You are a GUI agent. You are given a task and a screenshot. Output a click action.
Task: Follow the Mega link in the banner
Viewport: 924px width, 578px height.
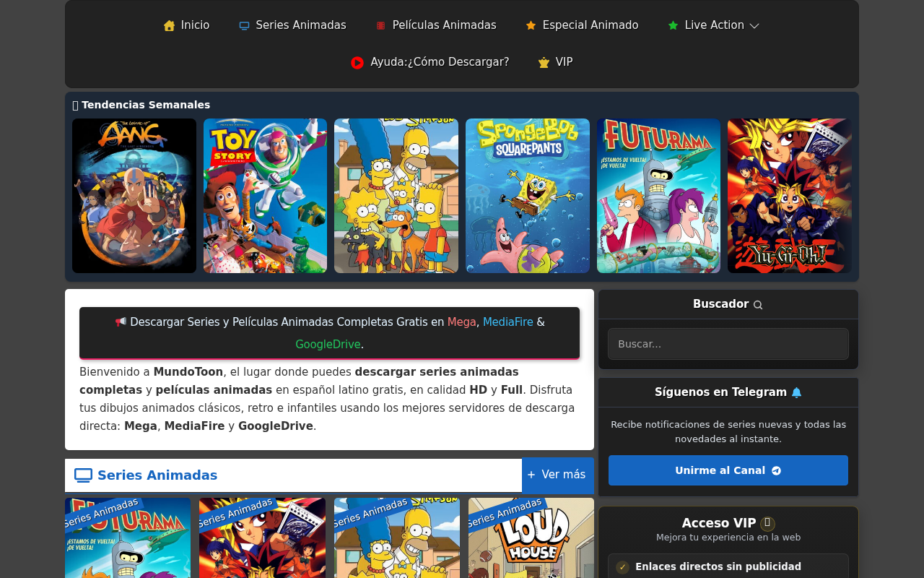pyautogui.click(x=461, y=322)
